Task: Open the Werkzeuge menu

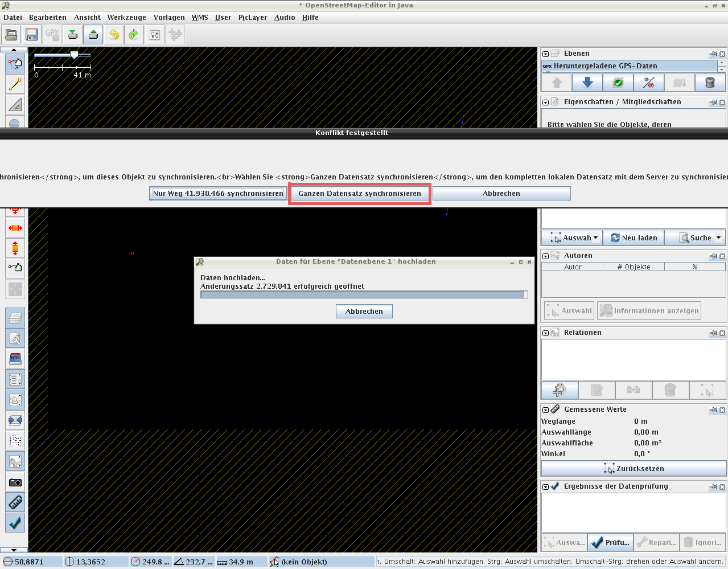Action: click(127, 18)
